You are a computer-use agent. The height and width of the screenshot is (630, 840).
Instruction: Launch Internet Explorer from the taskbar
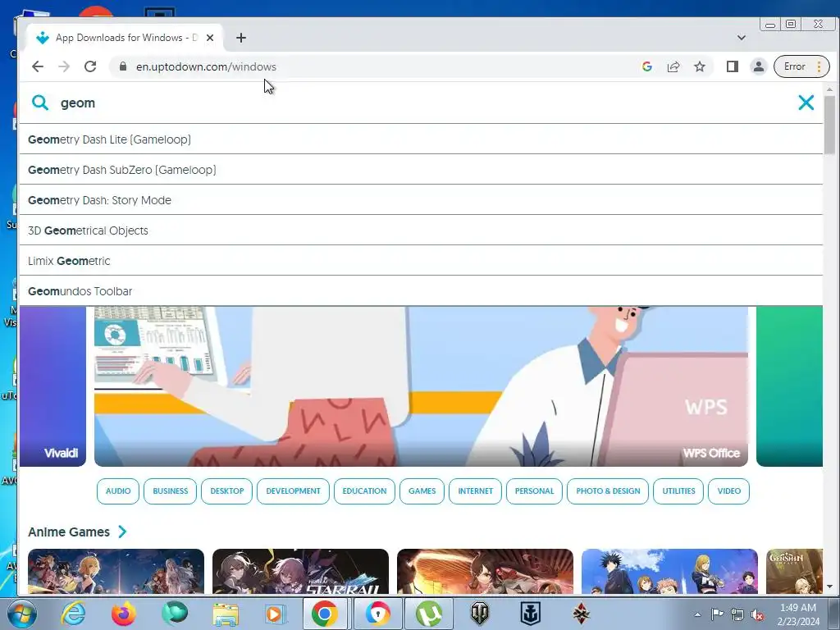point(73,614)
